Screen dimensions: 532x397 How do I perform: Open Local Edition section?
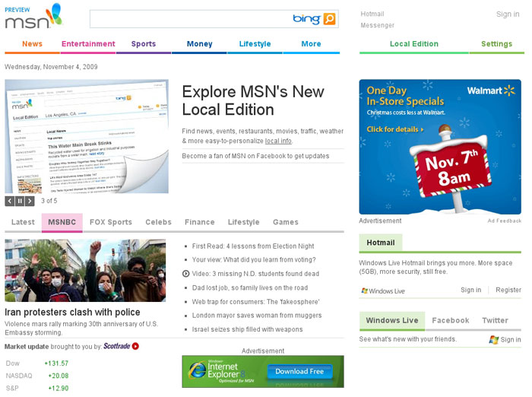pos(414,44)
